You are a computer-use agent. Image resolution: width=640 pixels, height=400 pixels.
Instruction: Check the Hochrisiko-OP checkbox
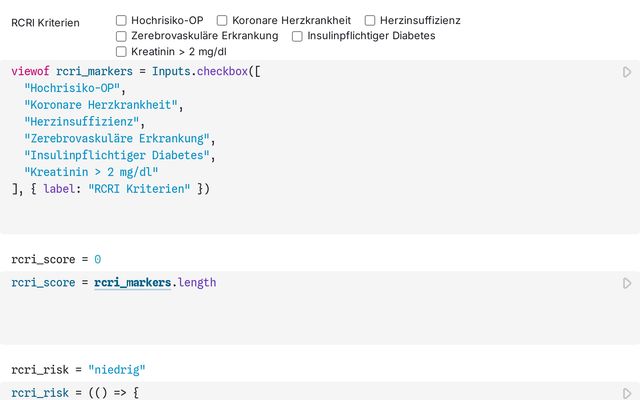pos(122,20)
